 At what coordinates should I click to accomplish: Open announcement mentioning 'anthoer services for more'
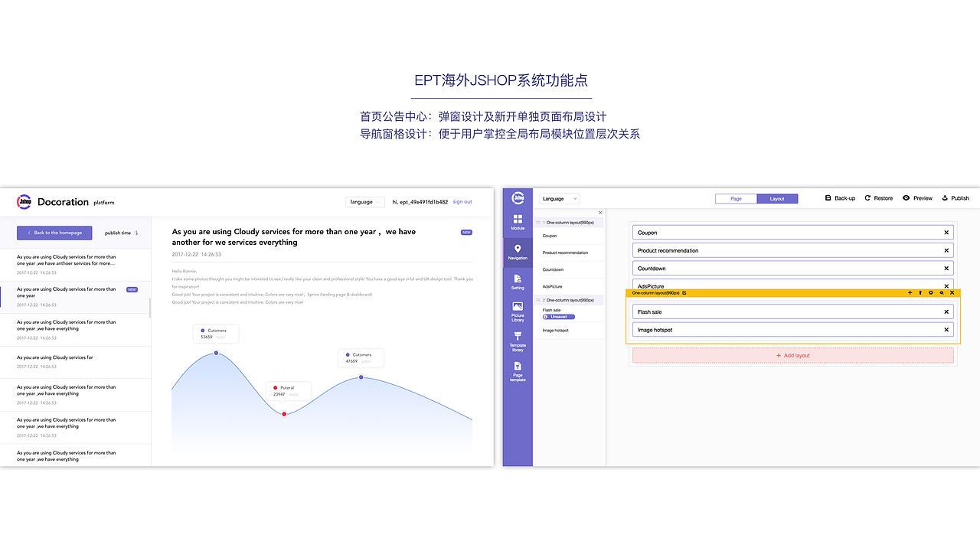tap(76, 264)
